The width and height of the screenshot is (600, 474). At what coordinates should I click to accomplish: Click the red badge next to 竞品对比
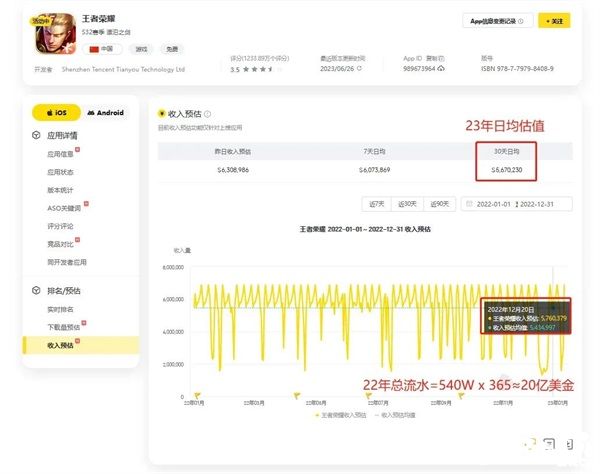click(78, 239)
